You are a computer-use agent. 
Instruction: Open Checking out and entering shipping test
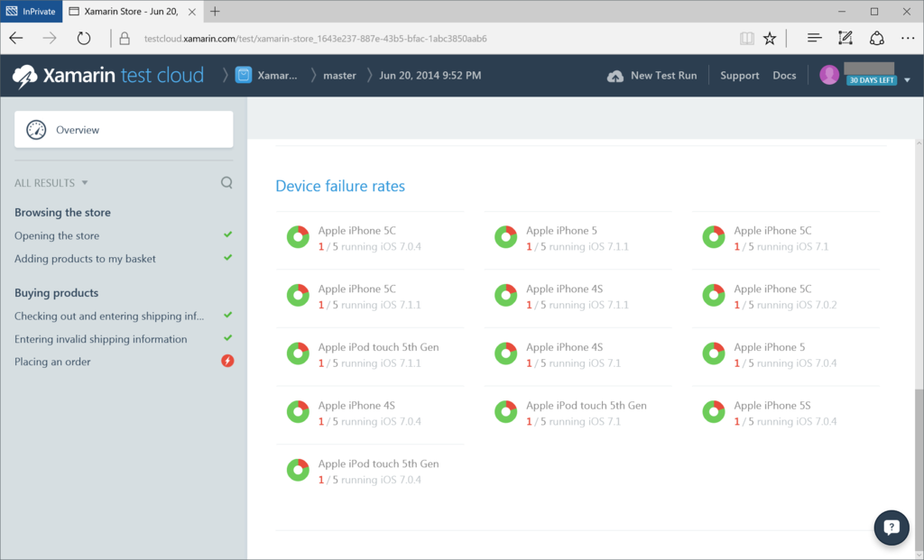tap(109, 317)
